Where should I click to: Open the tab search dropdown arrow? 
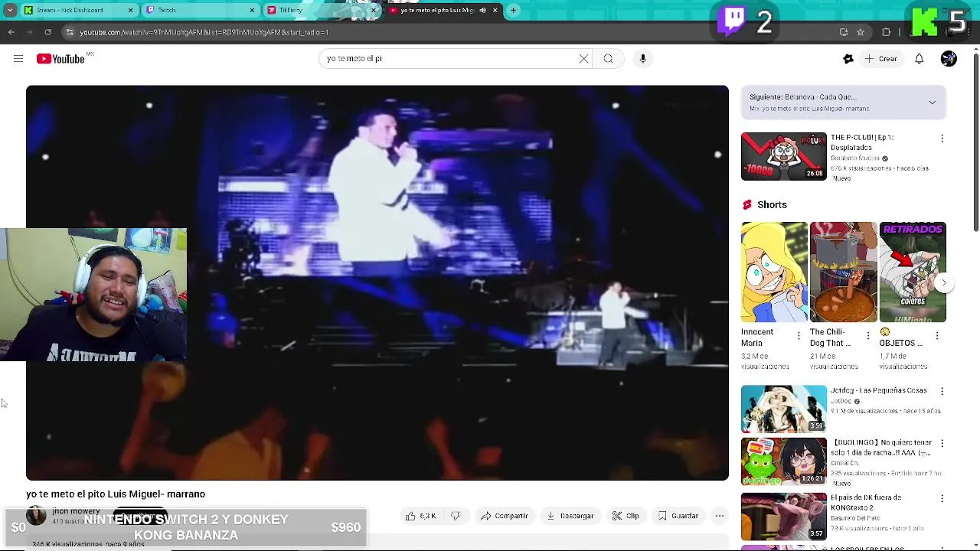click(x=10, y=10)
